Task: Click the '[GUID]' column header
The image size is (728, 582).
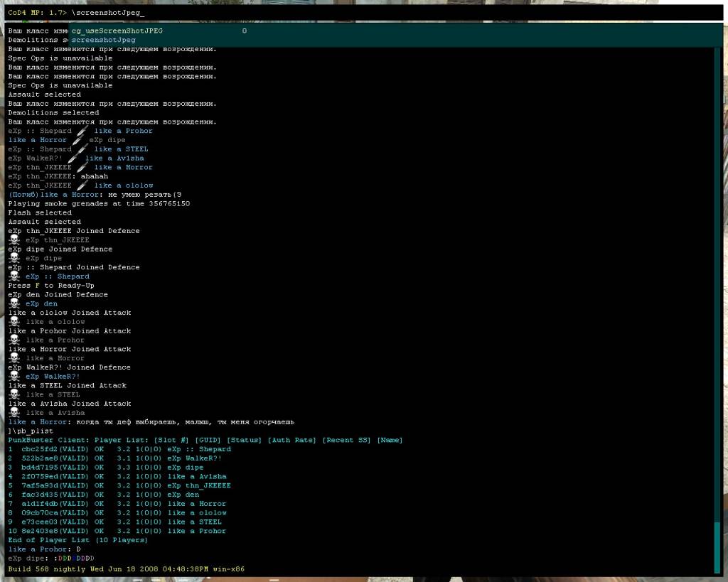Action: click(208, 440)
